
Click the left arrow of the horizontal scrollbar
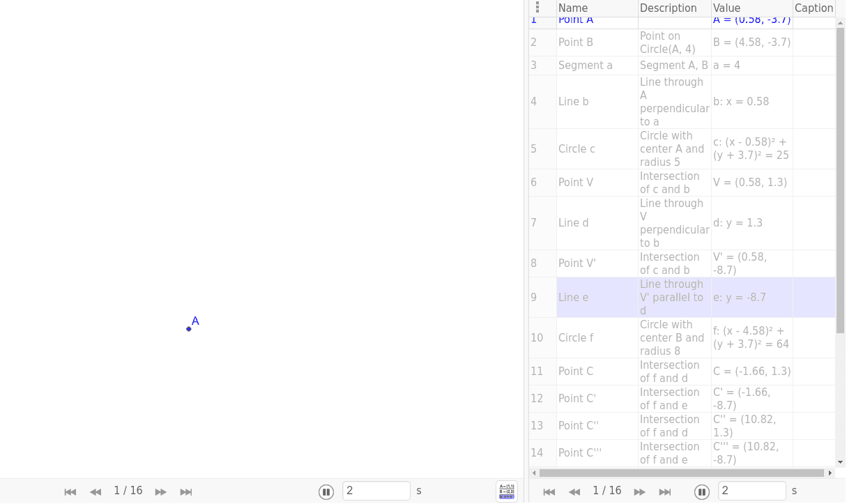click(535, 473)
